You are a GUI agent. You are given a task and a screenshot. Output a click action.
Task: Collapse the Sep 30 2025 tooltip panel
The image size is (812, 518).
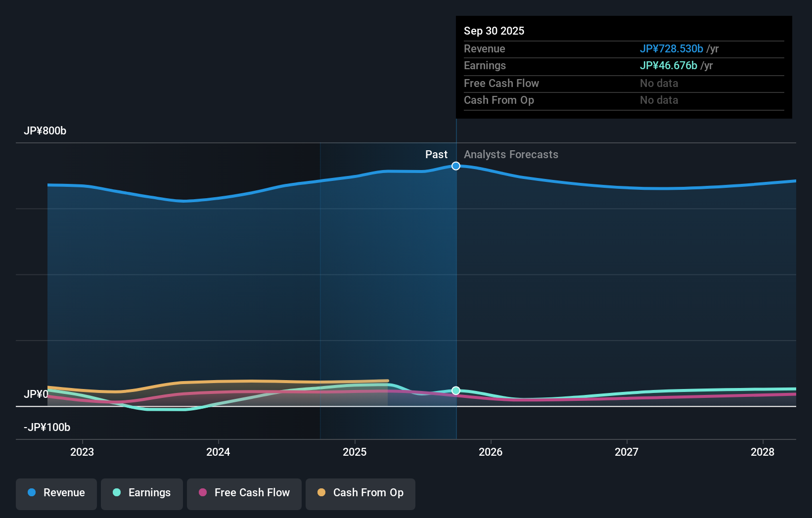tap(494, 31)
